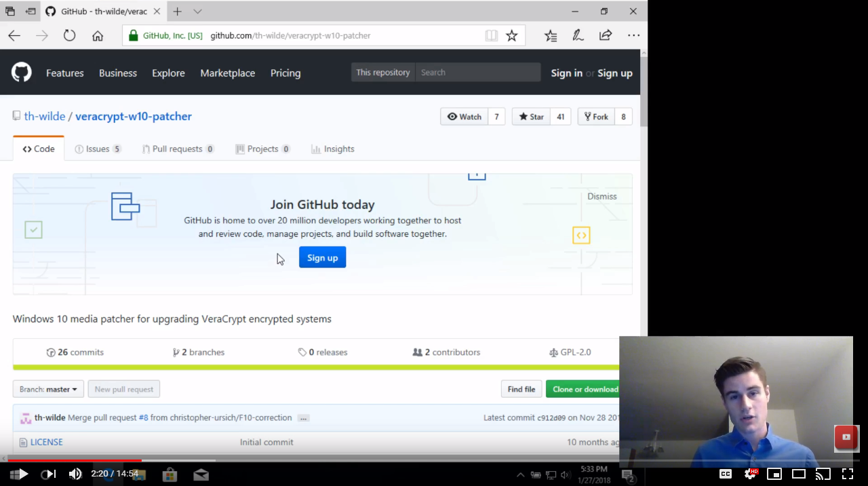Fork the repository
The height and width of the screenshot is (486, 868).
coord(596,117)
